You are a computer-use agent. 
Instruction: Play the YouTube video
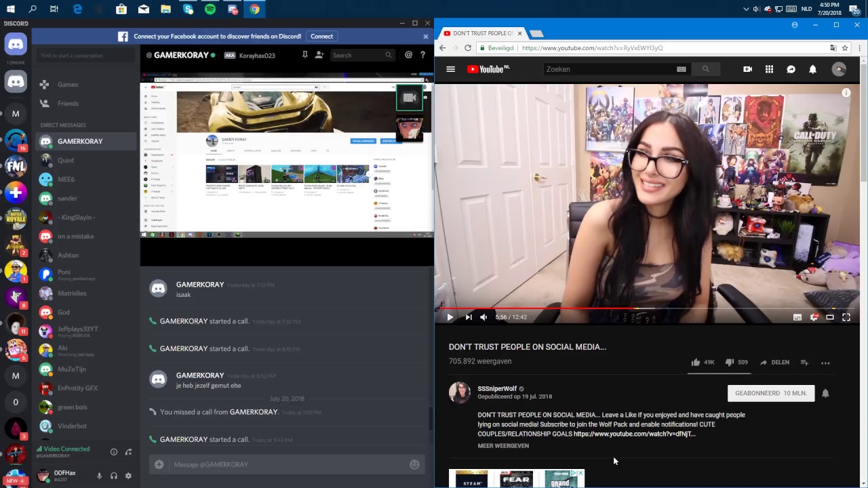point(450,317)
